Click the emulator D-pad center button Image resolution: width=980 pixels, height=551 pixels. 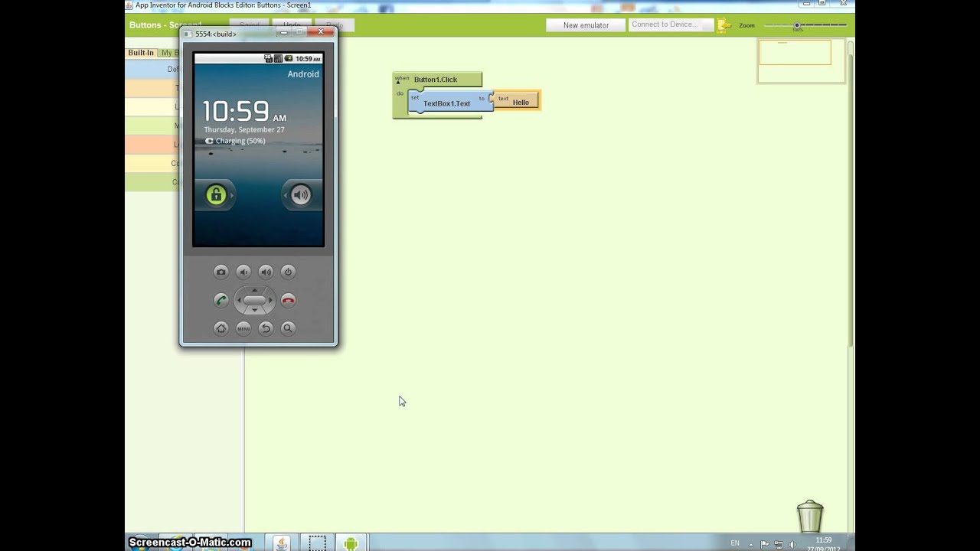254,300
